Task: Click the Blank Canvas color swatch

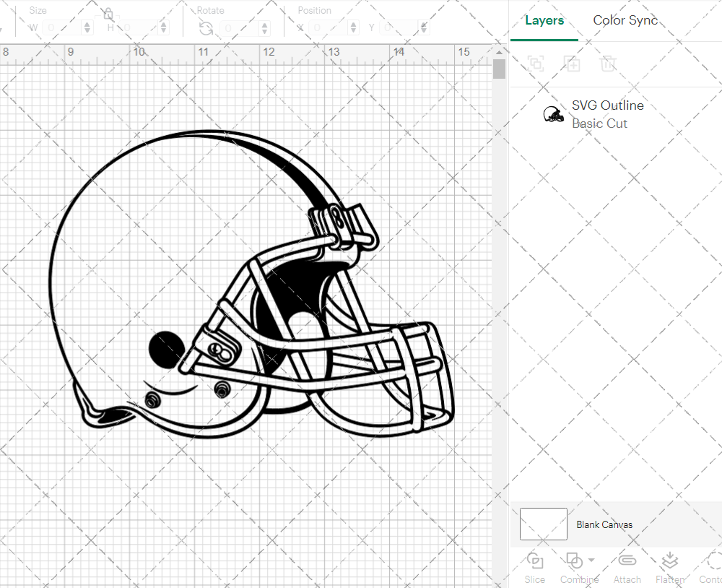Action: tap(543, 524)
